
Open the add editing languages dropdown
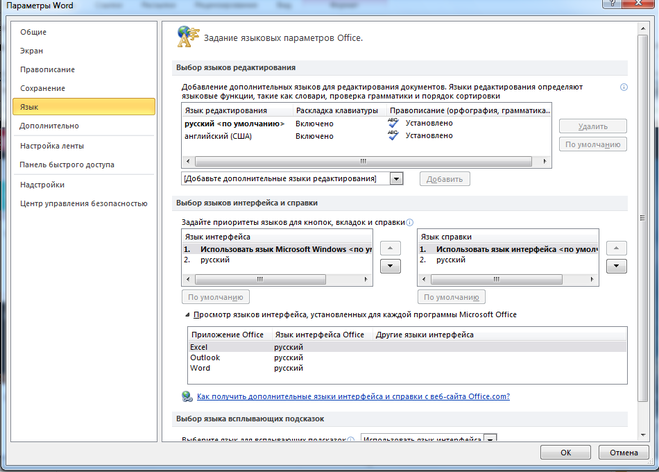(x=396, y=178)
